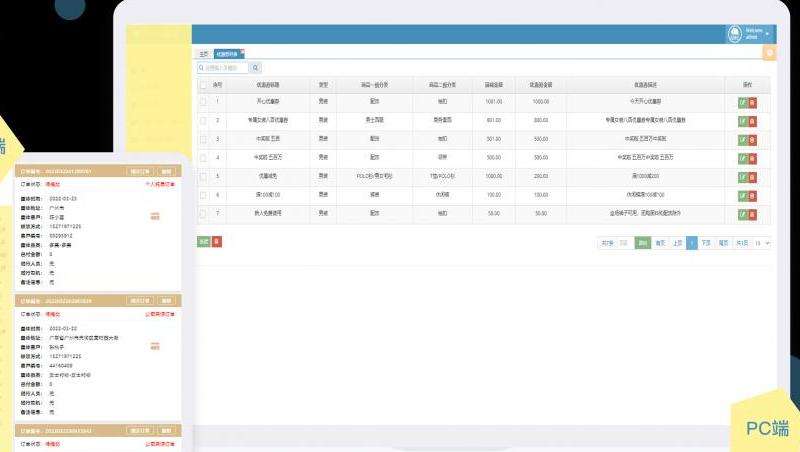
Task: Close the active coupon list tab
Action: click(243, 51)
